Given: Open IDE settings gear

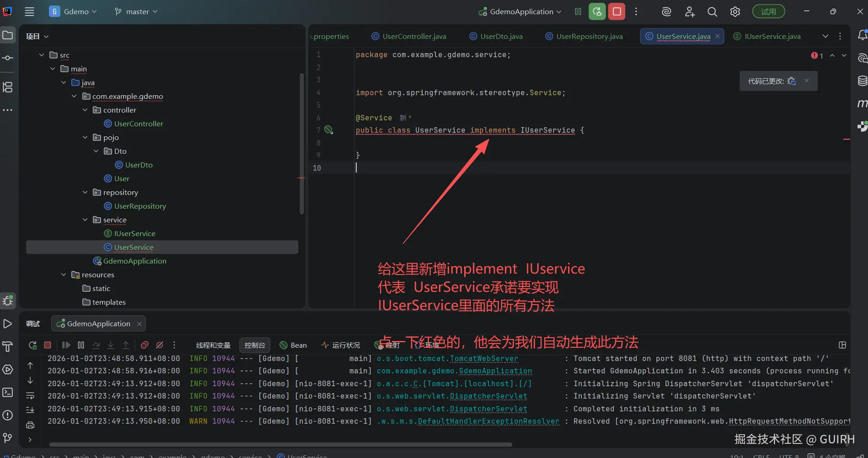Looking at the screenshot, I should (735, 12).
